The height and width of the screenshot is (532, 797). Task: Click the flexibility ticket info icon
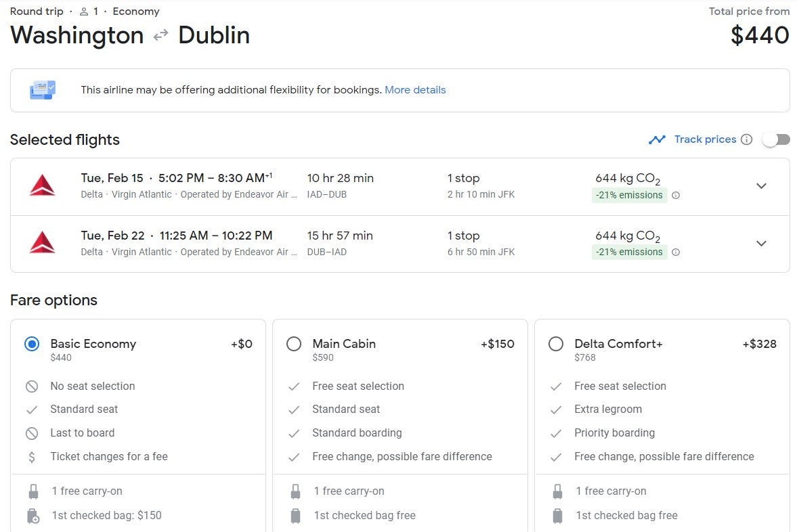pyautogui.click(x=42, y=90)
